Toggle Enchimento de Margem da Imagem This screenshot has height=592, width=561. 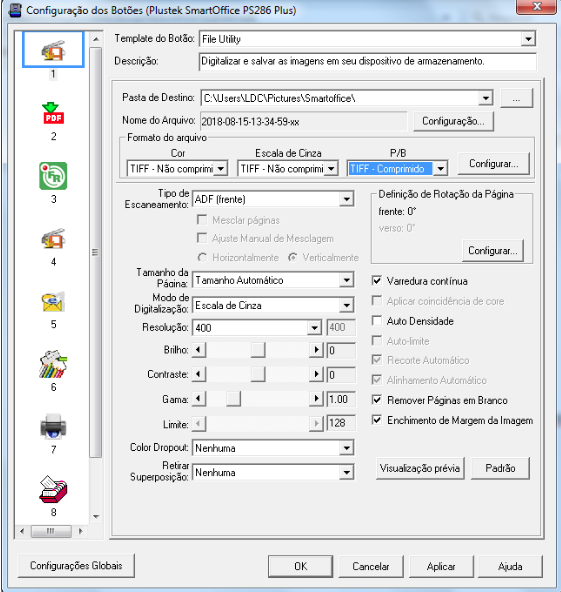[x=377, y=420]
